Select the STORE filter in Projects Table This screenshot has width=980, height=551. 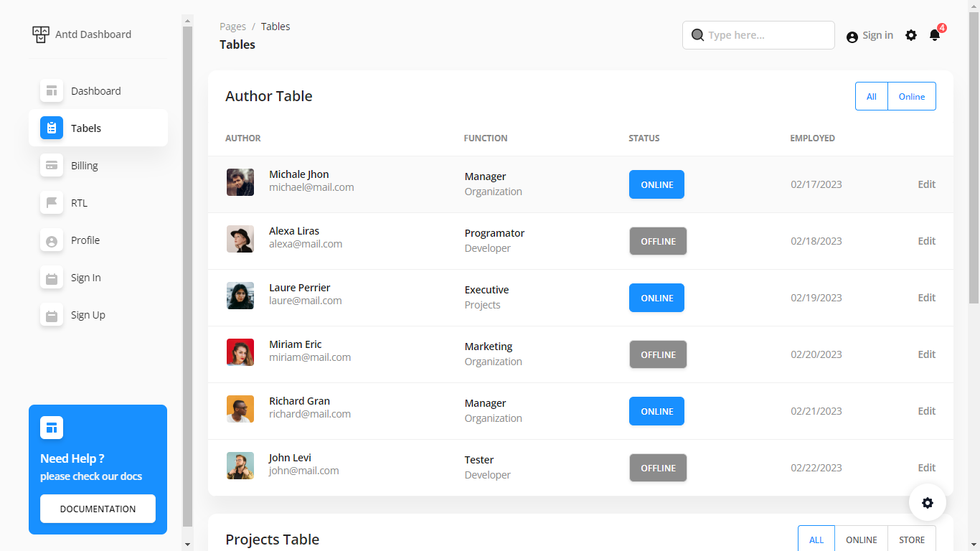(x=912, y=540)
